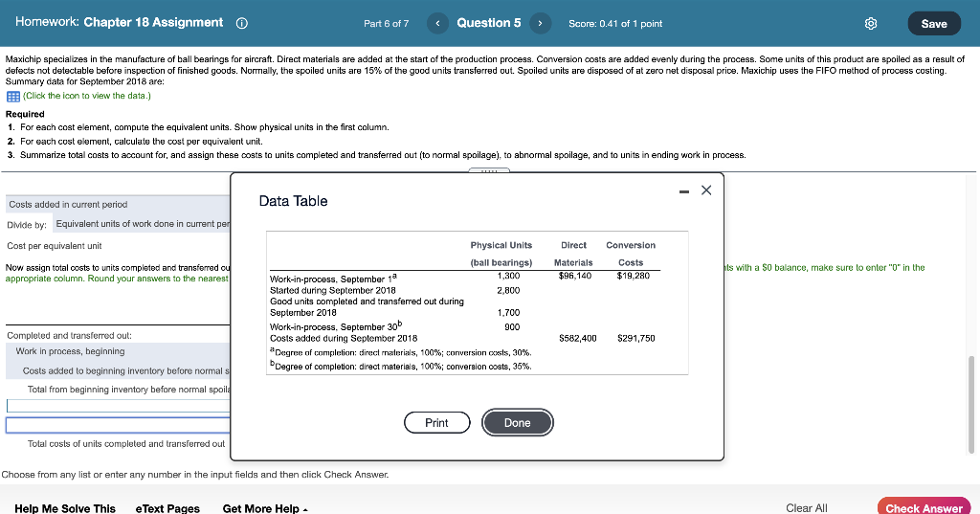Click the $19,280 conversion costs value
980x514 pixels.
pos(634,276)
